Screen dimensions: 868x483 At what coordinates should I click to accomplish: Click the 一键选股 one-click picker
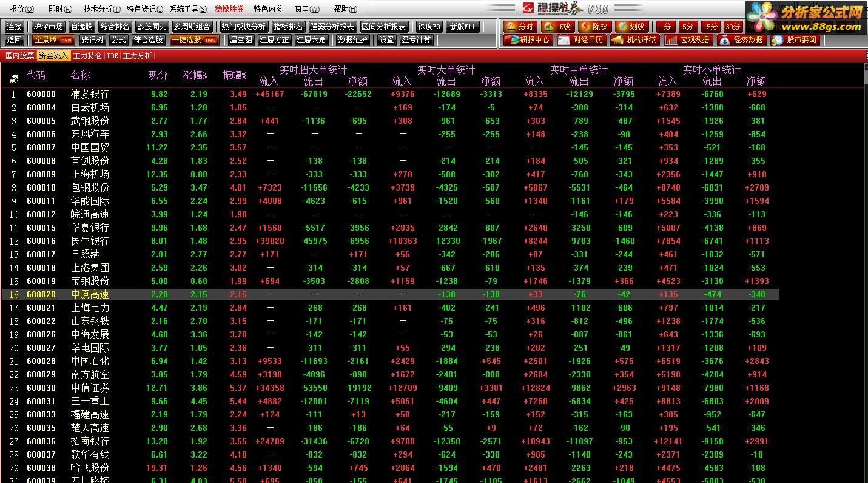194,40
